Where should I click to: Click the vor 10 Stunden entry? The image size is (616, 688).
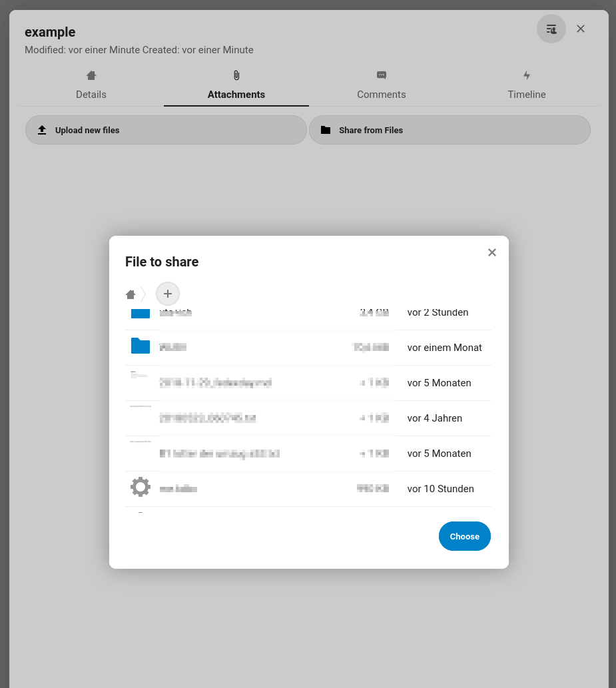(440, 489)
